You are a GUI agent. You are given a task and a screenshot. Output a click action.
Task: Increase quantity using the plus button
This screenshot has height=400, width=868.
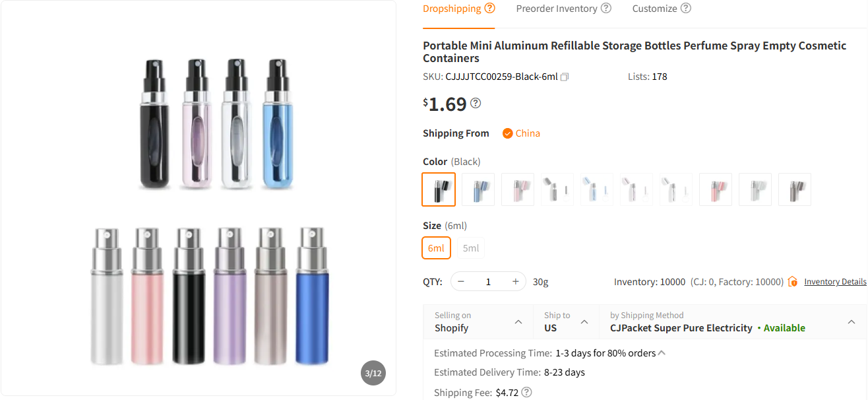[515, 281]
